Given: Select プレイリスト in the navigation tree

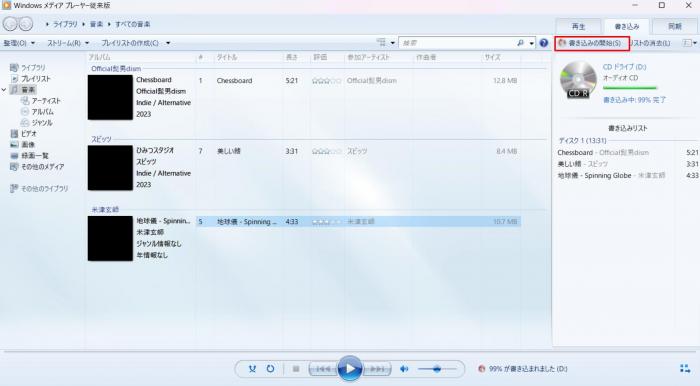Looking at the screenshot, I should point(36,79).
